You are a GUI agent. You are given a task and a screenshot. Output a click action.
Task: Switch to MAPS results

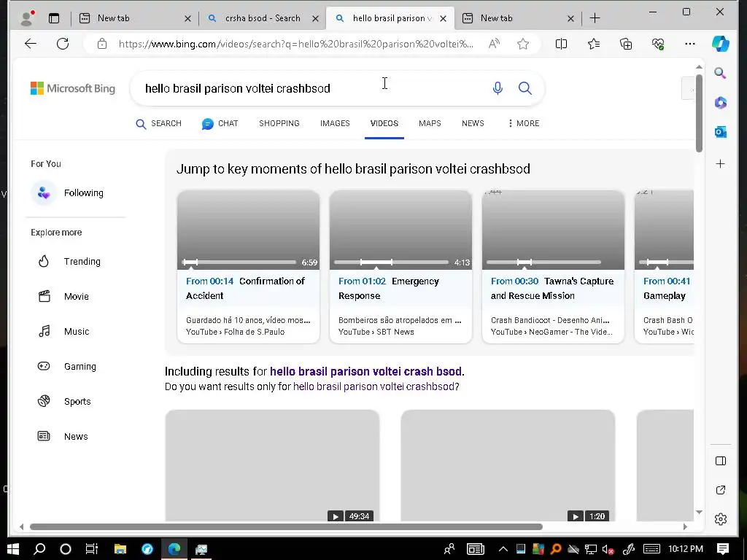(430, 123)
